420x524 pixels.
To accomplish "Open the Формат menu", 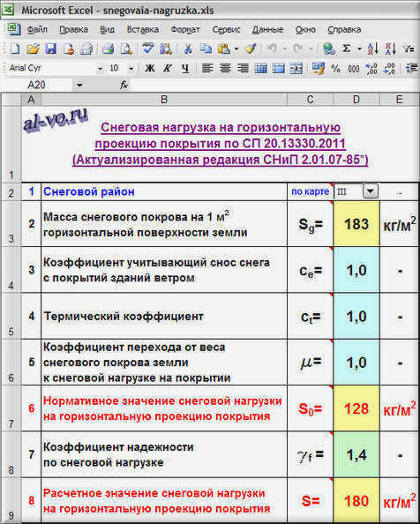I will pos(185,30).
